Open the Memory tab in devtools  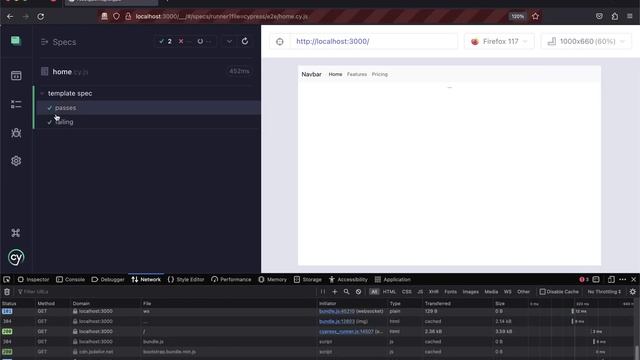point(273,280)
